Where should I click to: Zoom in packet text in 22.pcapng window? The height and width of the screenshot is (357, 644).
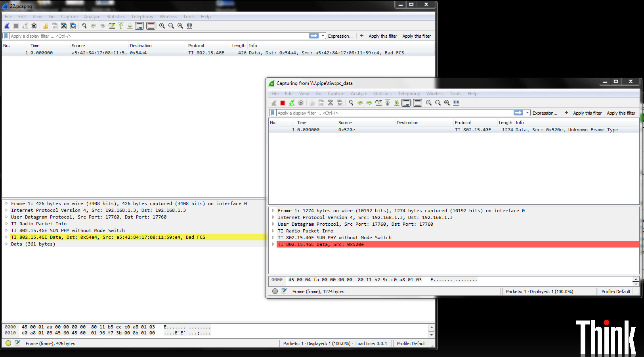(x=162, y=26)
